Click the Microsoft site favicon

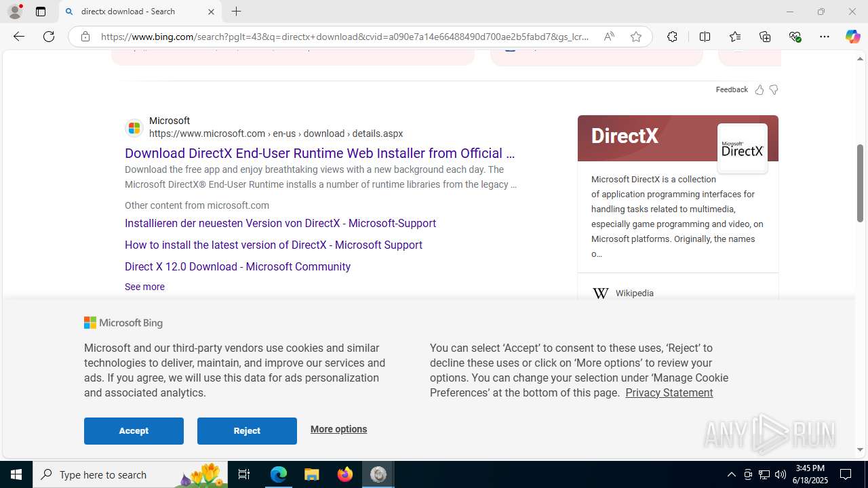(134, 127)
